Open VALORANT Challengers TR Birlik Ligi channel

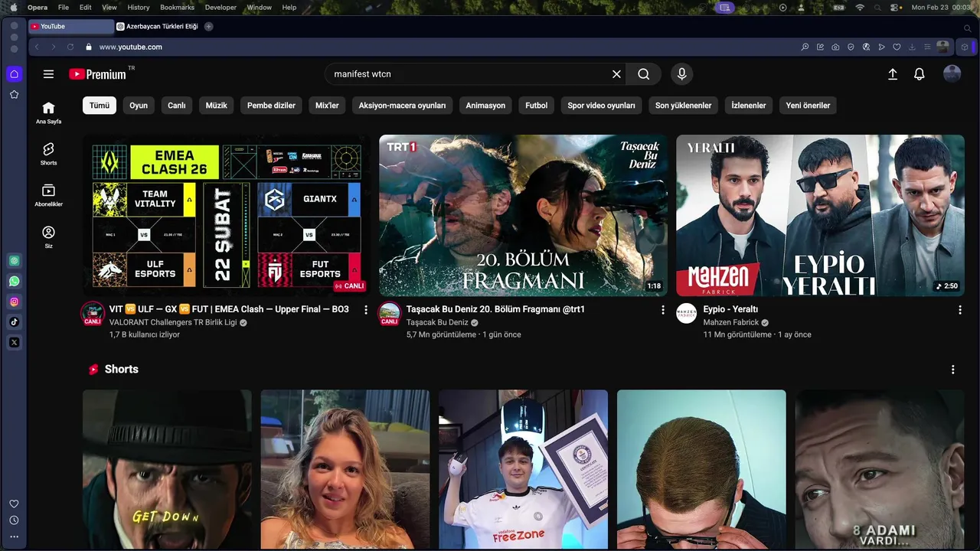pos(173,323)
